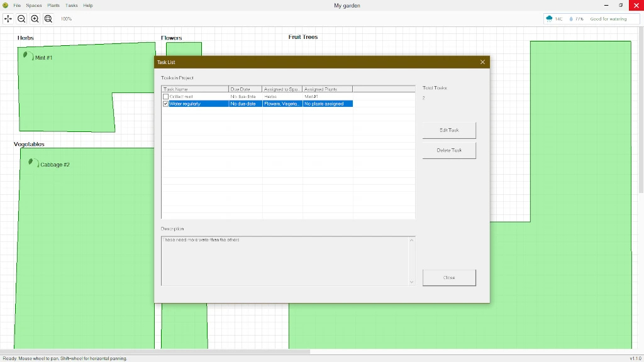The height and width of the screenshot is (362, 644).
Task: Activate the zoom-to-fit tool
Action: point(48,19)
